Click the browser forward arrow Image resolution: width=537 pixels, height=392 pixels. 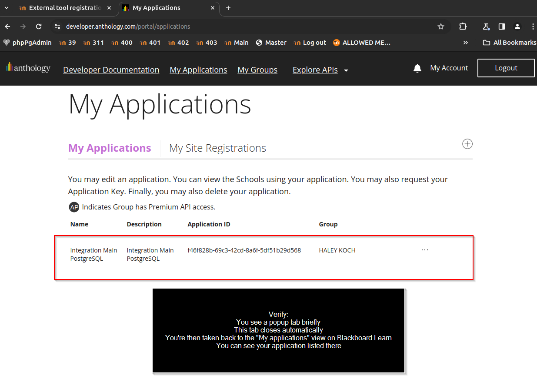point(23,27)
